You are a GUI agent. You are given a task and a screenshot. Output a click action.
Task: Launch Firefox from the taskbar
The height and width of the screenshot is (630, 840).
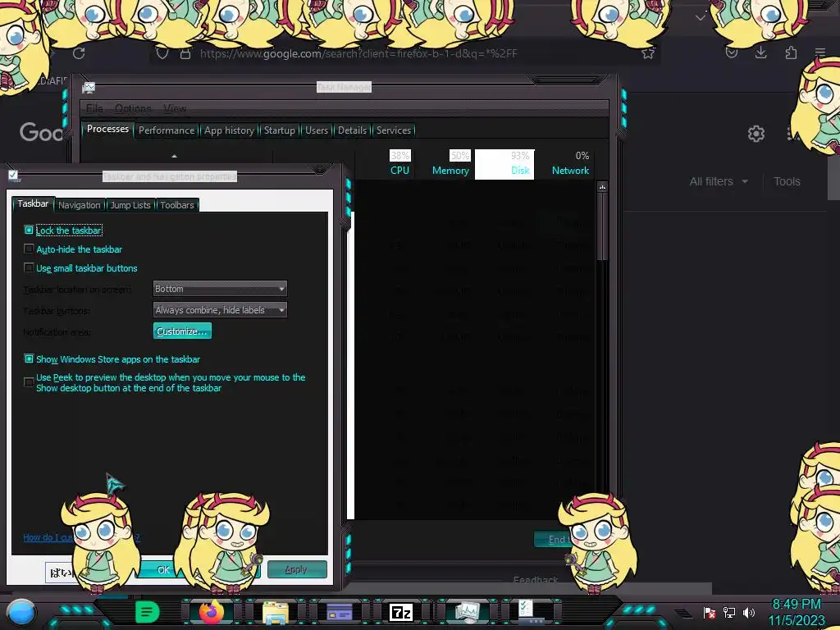pos(211,612)
